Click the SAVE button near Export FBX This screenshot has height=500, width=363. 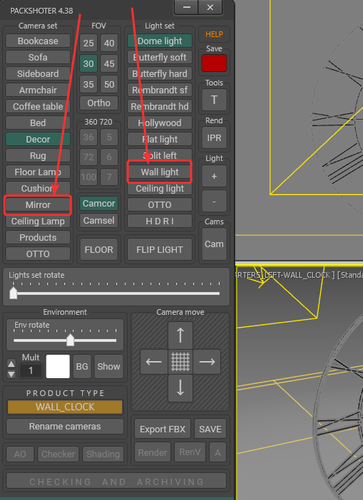point(210,429)
